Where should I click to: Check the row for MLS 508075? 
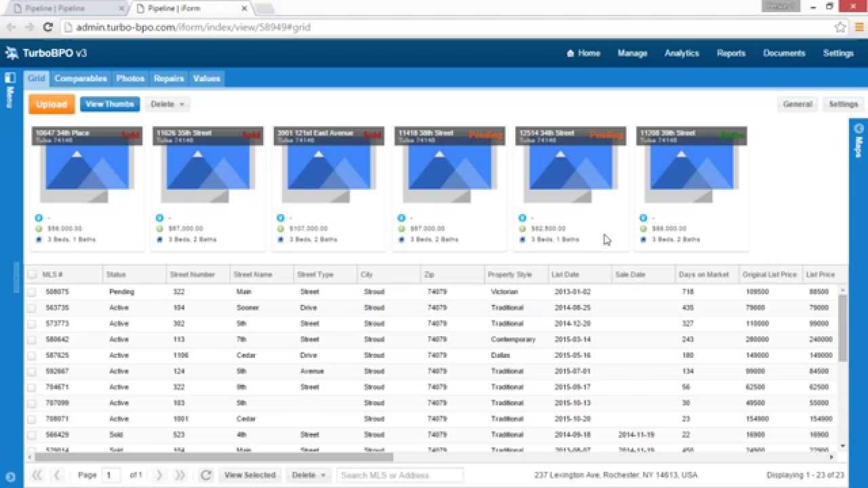pyautogui.click(x=32, y=291)
